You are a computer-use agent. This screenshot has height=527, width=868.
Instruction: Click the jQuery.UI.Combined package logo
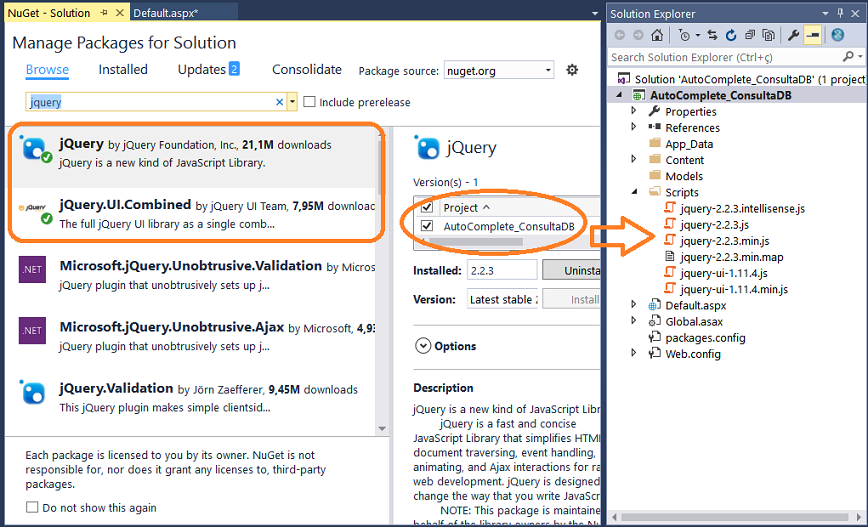click(36, 211)
